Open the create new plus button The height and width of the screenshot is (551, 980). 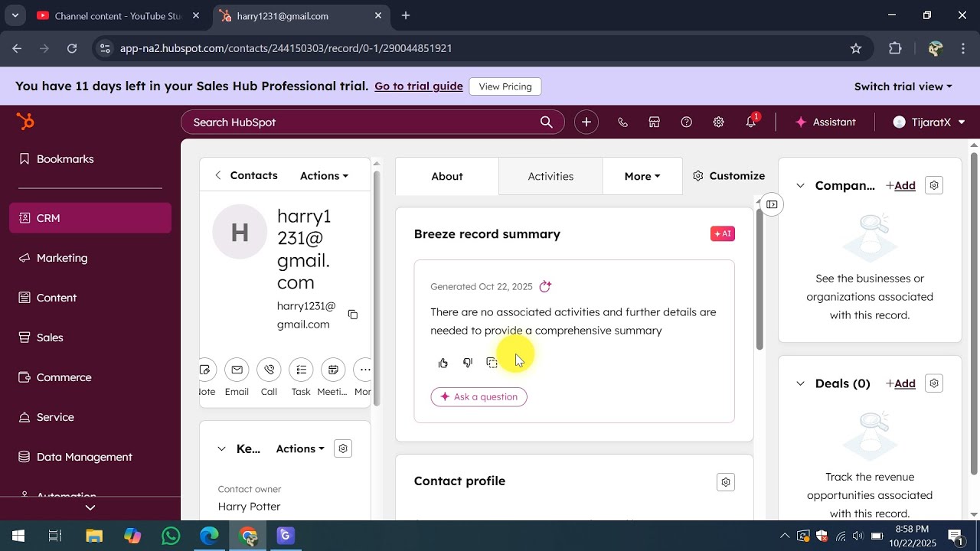[x=586, y=122]
